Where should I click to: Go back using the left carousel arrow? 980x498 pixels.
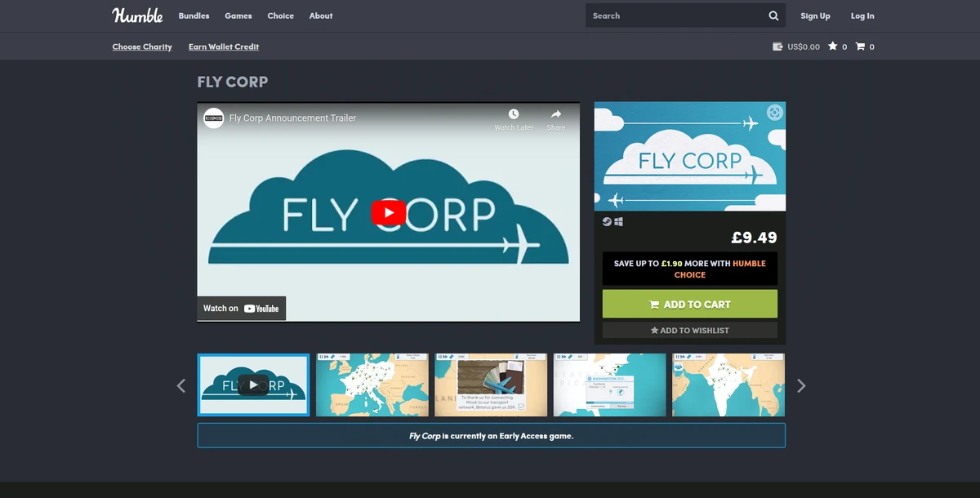pos(180,385)
